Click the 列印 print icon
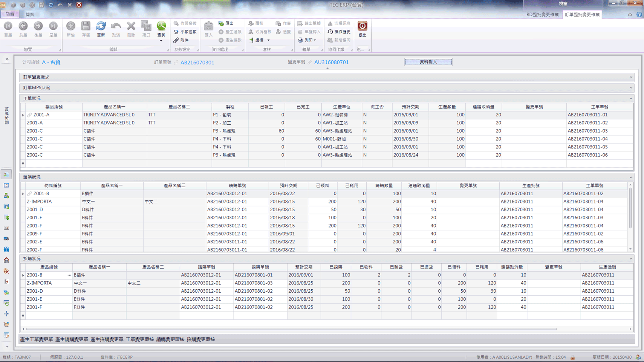 click(x=300, y=40)
